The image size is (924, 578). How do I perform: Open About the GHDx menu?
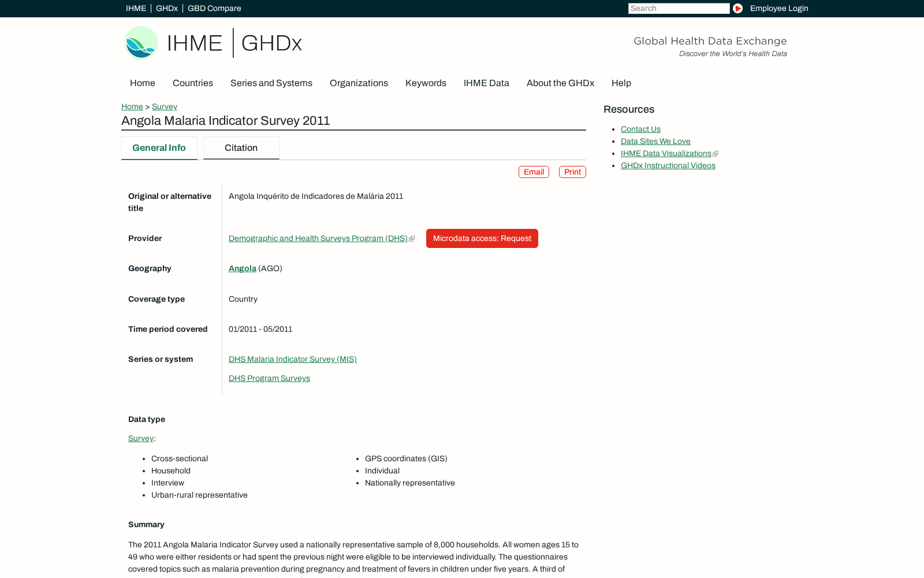560,83
